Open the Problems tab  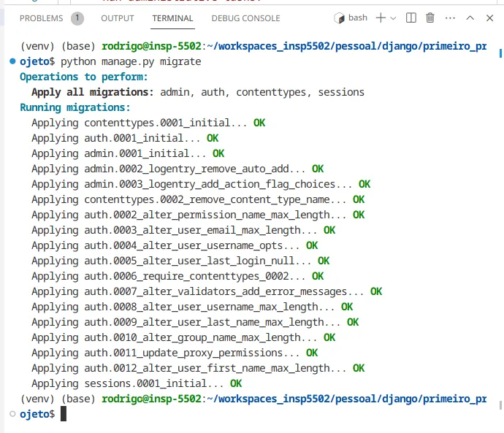41,18
